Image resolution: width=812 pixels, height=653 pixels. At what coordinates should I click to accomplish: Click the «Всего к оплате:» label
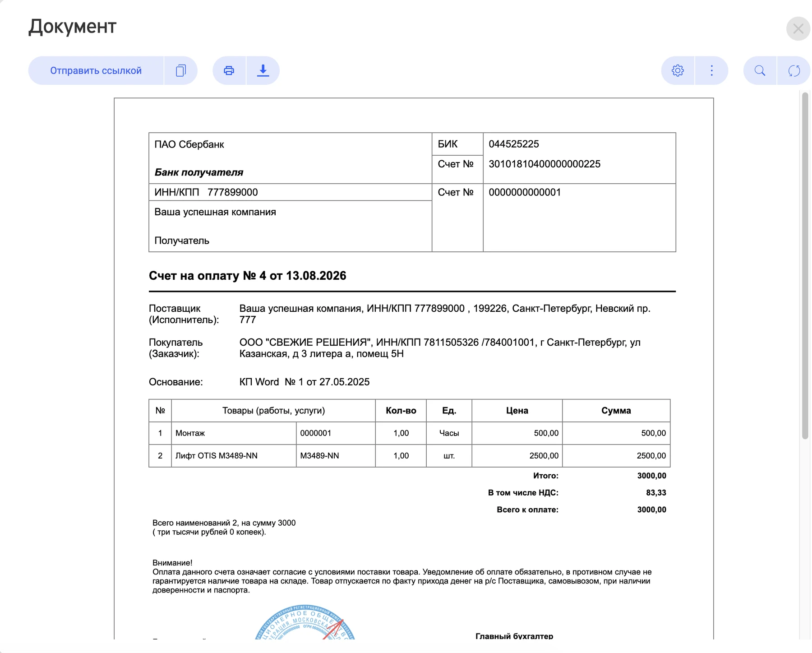click(527, 509)
